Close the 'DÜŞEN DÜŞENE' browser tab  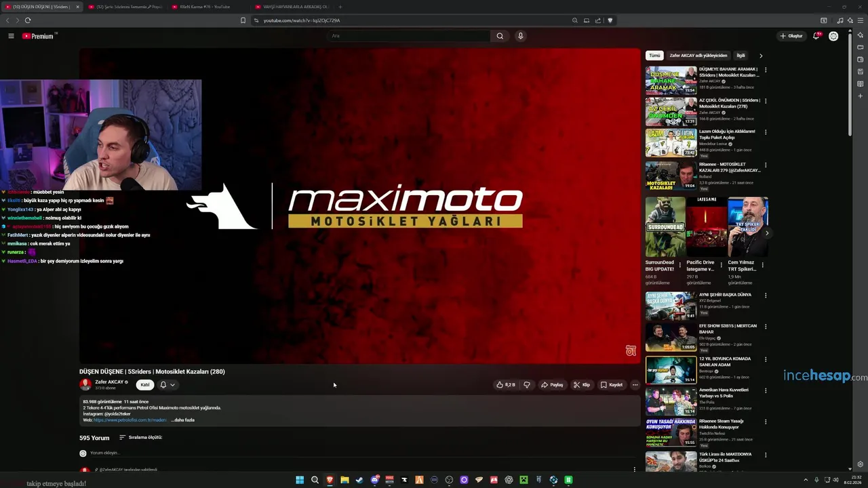point(77,7)
